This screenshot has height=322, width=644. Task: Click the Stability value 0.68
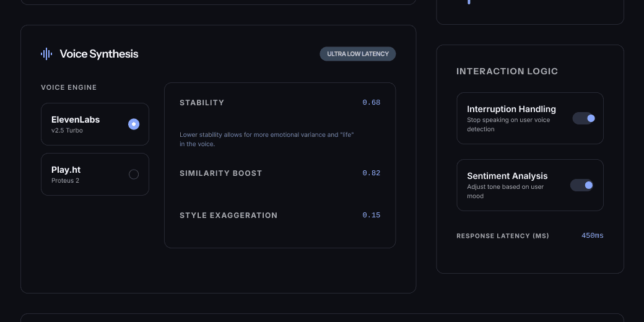tap(372, 103)
